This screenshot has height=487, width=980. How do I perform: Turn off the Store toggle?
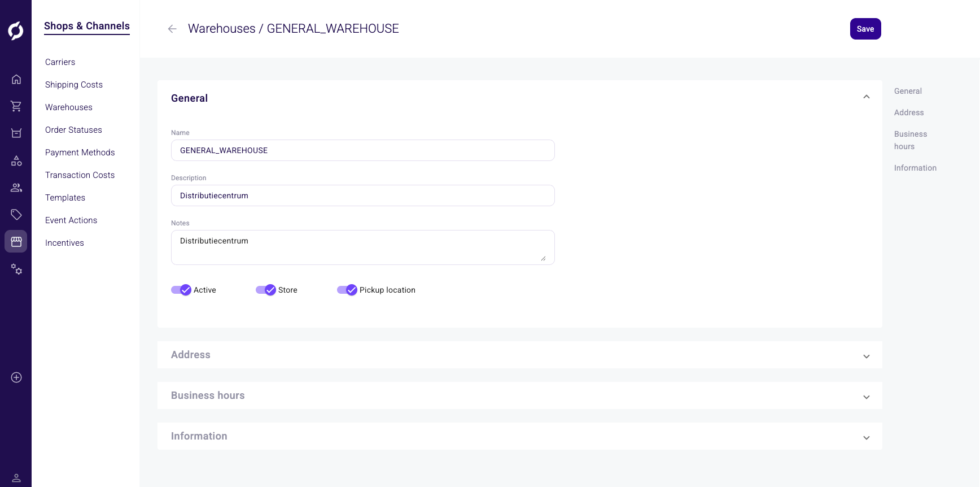pyautogui.click(x=266, y=290)
